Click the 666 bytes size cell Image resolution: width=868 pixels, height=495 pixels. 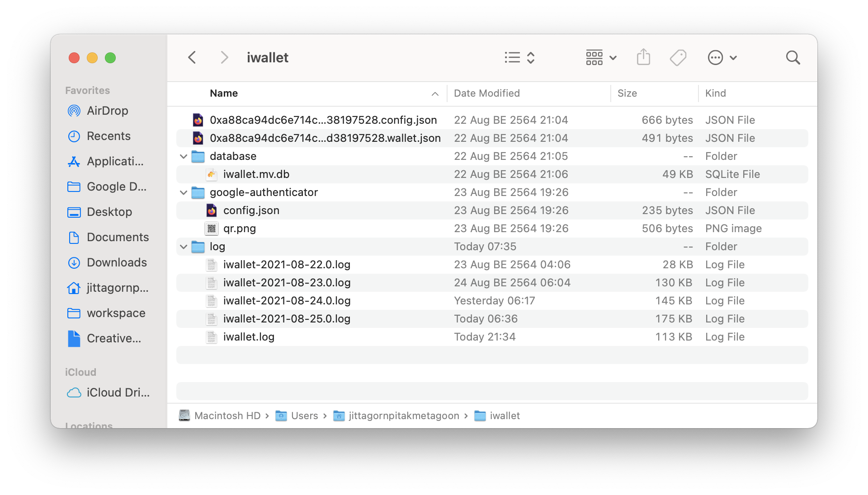pyautogui.click(x=667, y=120)
